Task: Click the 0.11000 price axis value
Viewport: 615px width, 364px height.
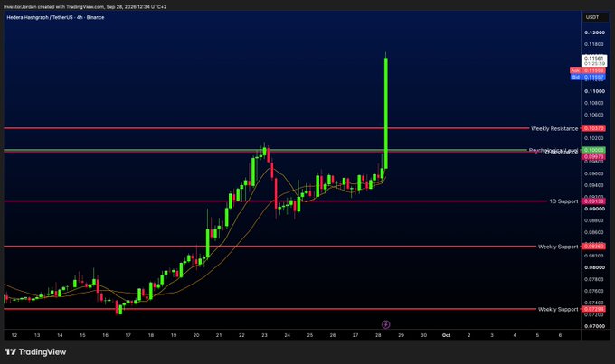Action: (594, 91)
